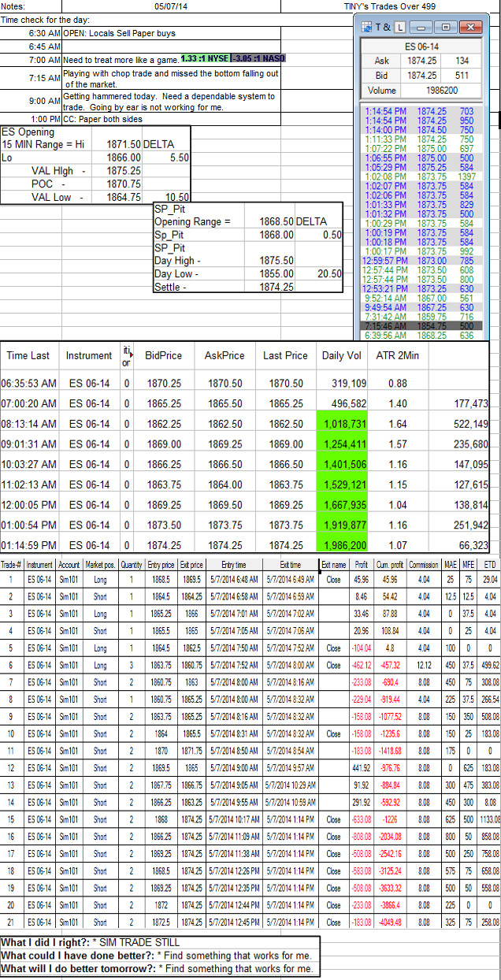Select the green Daily Vol cell 1,018,731
This screenshot has height=980, width=501.
pyautogui.click(x=343, y=423)
